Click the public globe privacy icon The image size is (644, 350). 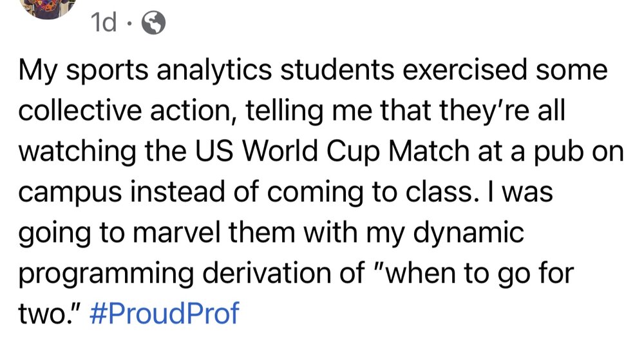[153, 24]
